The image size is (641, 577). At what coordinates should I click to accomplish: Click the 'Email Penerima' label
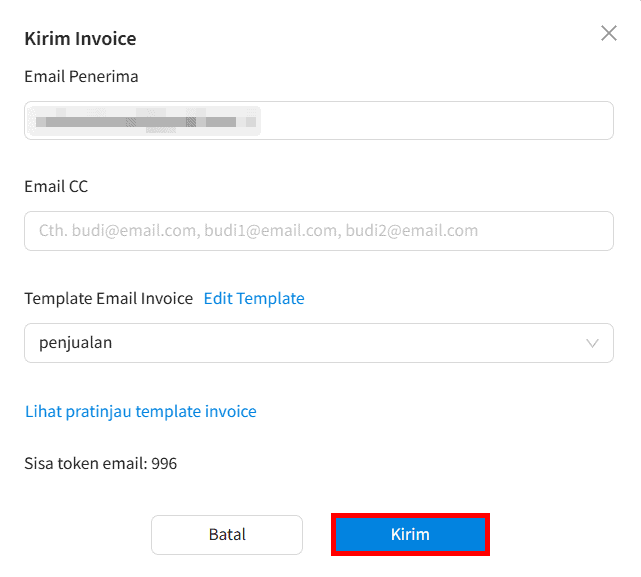coord(81,76)
